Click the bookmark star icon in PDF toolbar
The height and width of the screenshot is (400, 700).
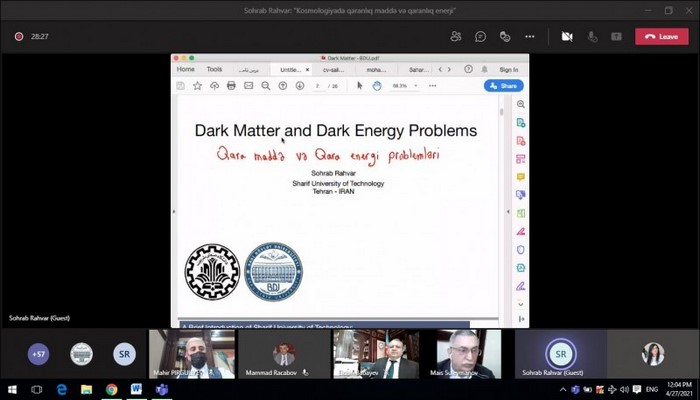(x=197, y=86)
